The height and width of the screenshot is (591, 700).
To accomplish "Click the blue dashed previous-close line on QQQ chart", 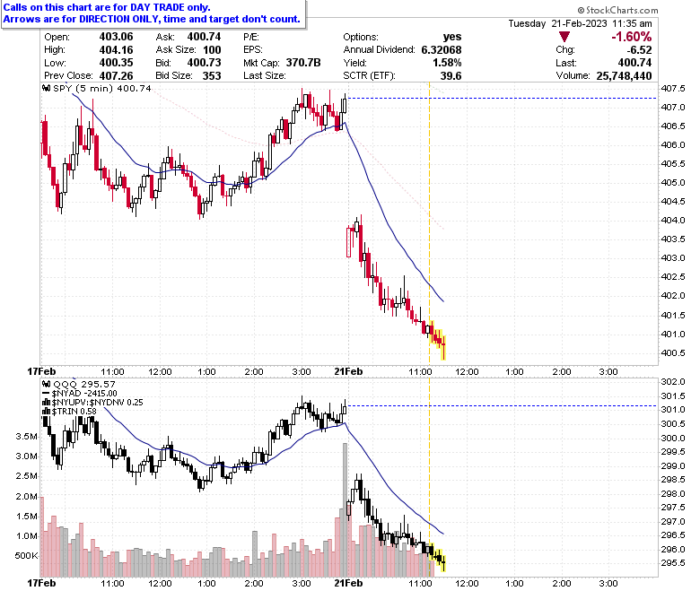I will (x=502, y=406).
